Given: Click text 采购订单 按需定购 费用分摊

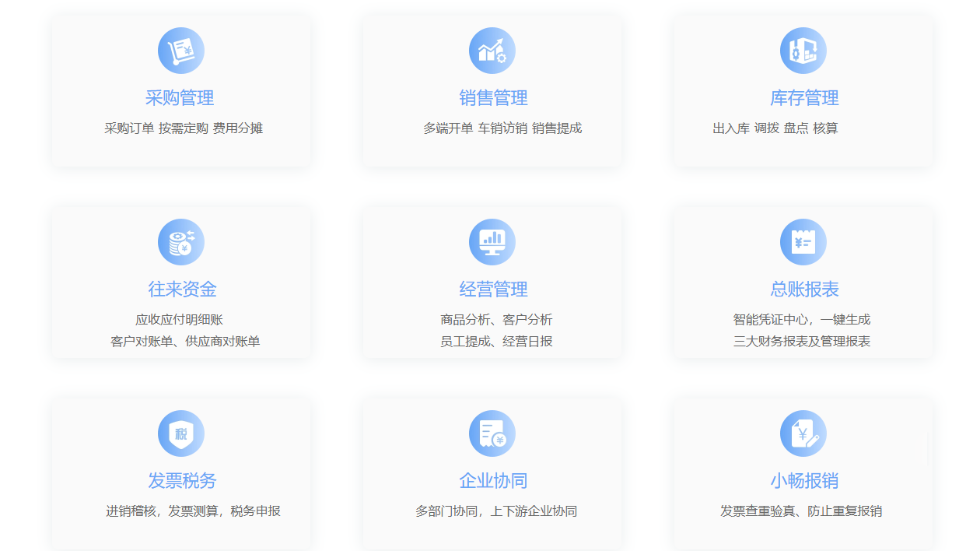Looking at the screenshot, I should pos(184,128).
